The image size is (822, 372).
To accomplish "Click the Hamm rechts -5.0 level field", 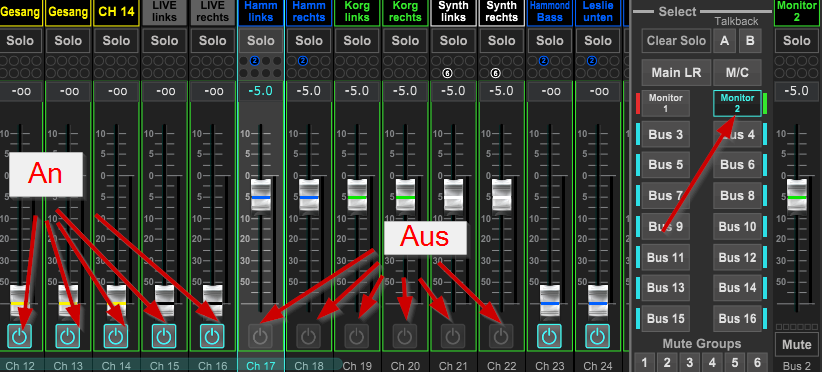I will pos(309,91).
